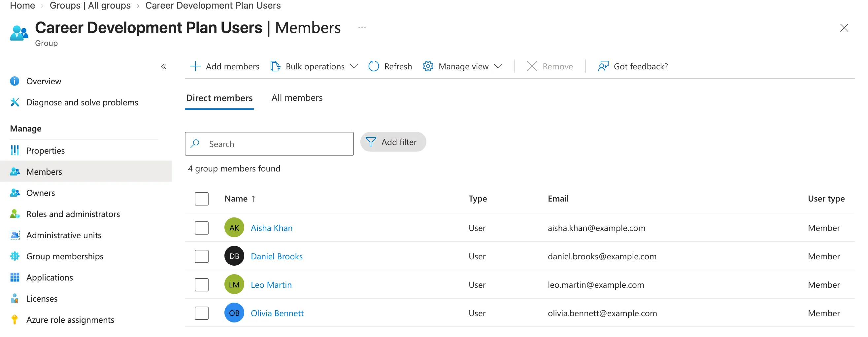Click the Licenses icon

point(15,299)
